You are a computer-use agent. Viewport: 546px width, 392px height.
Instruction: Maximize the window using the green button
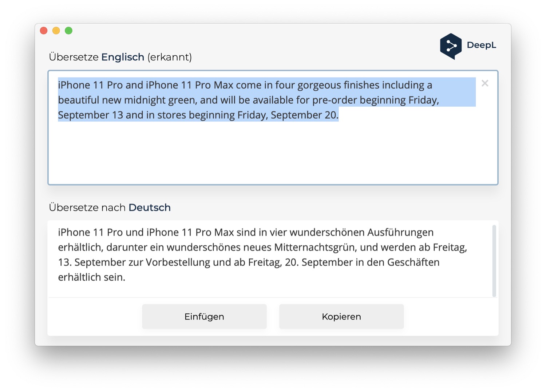coord(68,31)
